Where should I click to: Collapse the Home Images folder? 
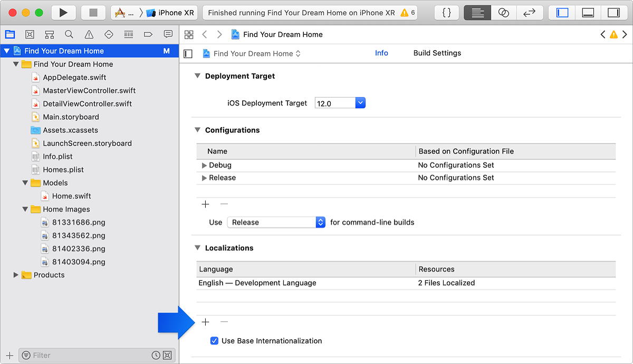click(25, 209)
